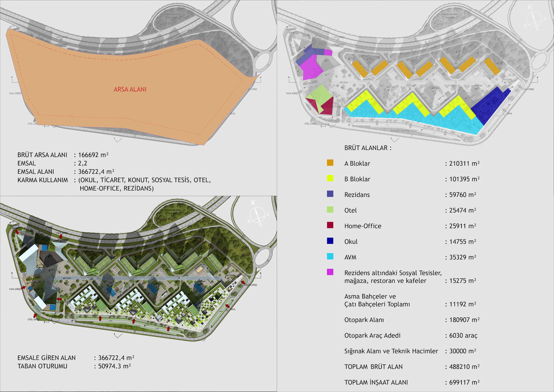
Task: Click the orange A Bloklar legend swatch
Action: tap(330, 163)
